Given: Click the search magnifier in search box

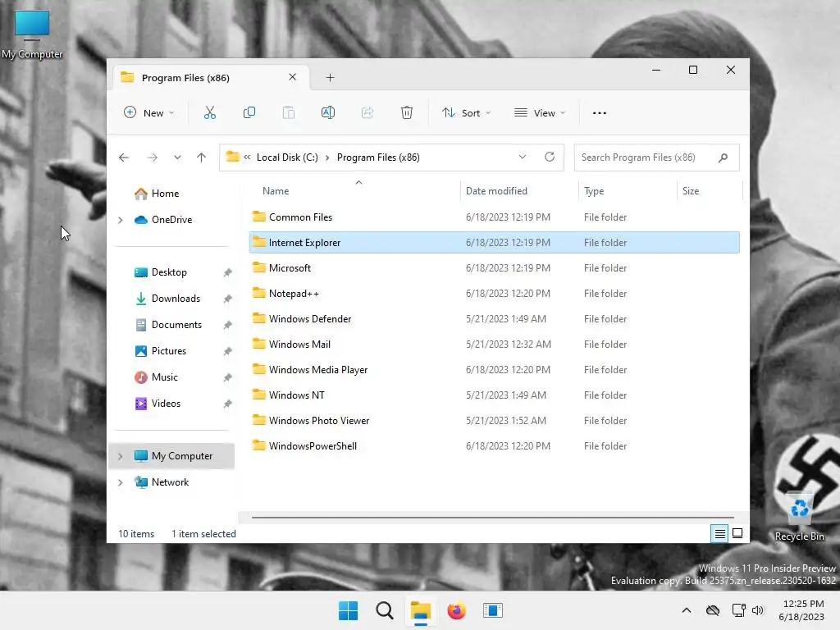Looking at the screenshot, I should [724, 157].
